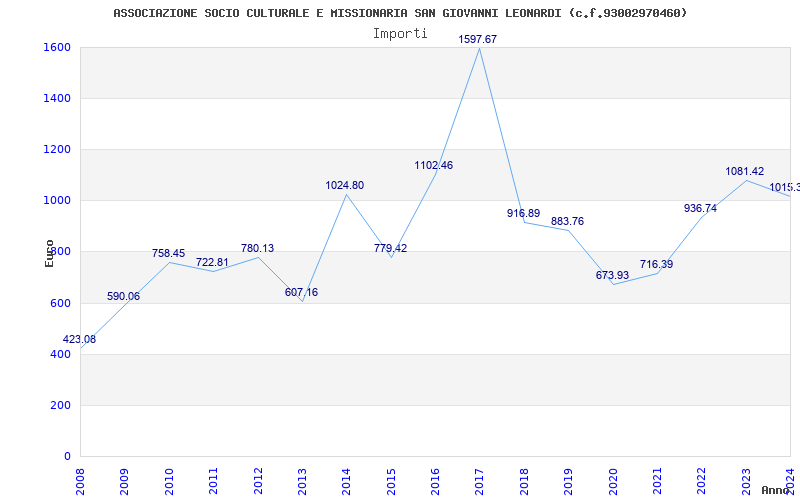Select the 779.42 data label
The height and width of the screenshot is (500, 800).
[x=390, y=248]
